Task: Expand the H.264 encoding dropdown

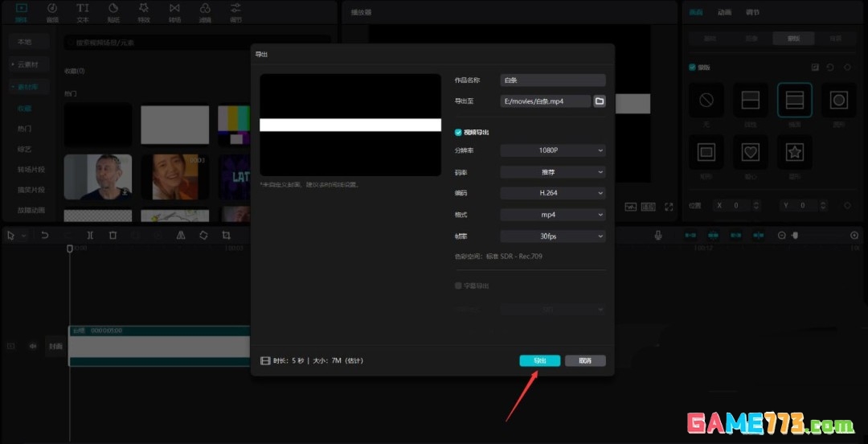Action: [x=552, y=193]
